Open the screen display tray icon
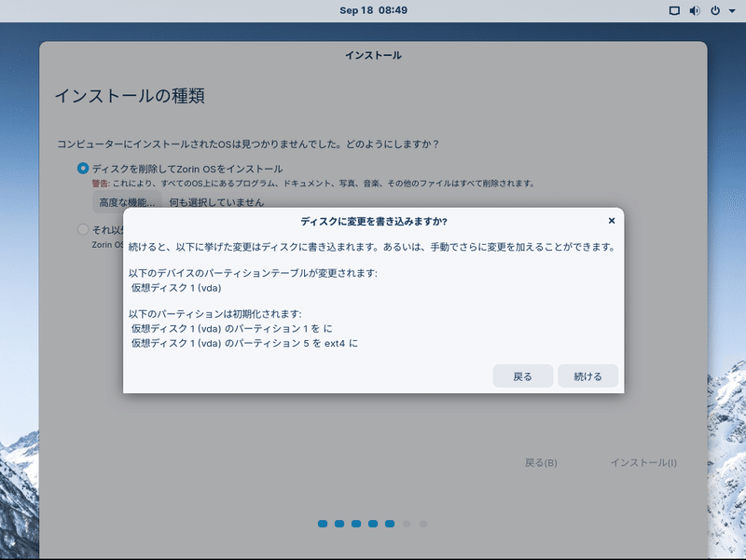This screenshot has width=746, height=560. point(674,10)
